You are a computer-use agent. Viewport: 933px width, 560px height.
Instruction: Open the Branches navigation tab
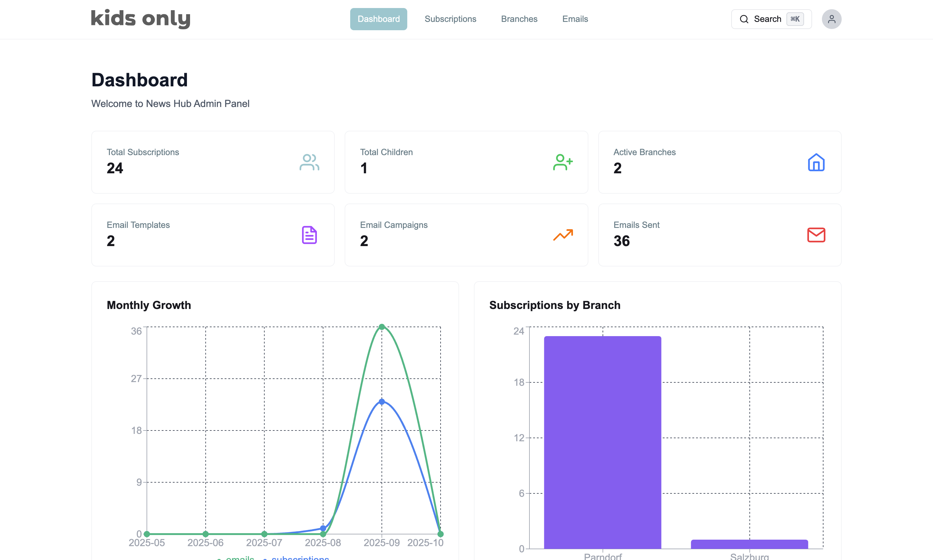click(x=519, y=19)
